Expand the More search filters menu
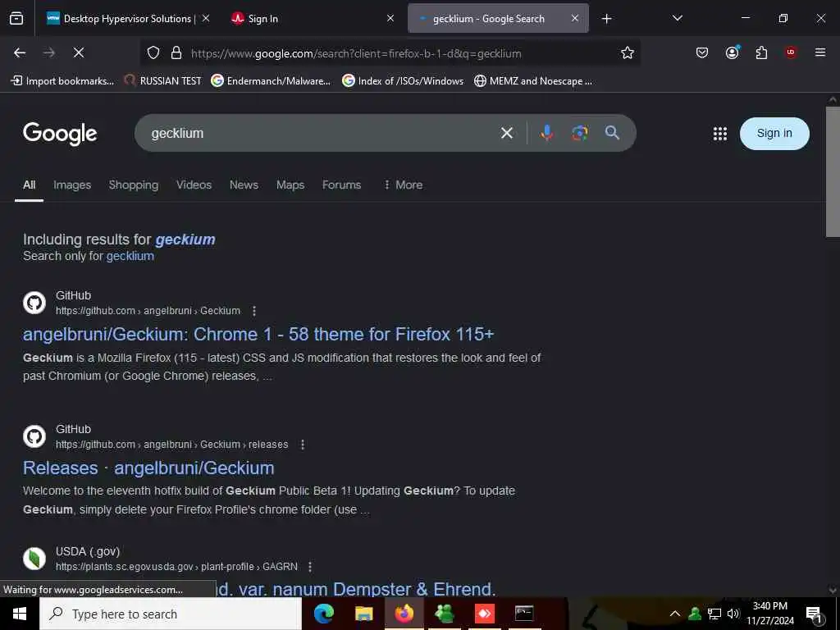The height and width of the screenshot is (630, 840). coord(404,185)
